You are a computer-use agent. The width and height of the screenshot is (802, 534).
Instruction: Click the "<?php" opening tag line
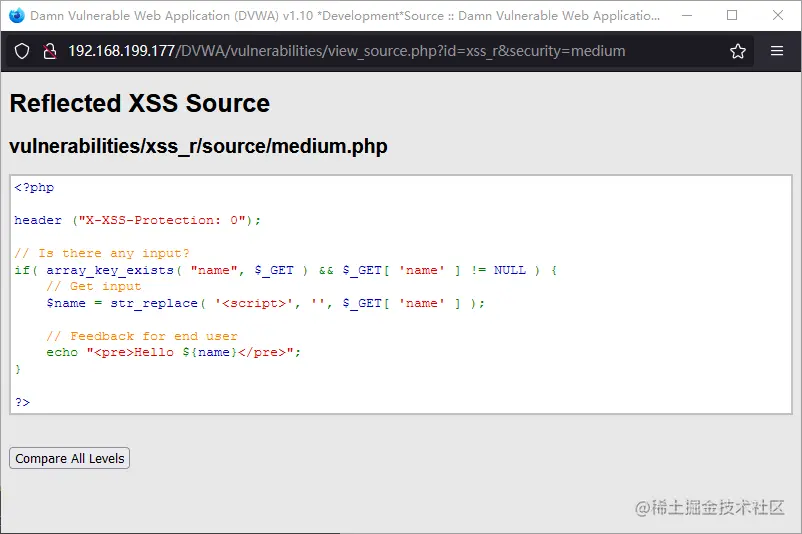[x=34, y=187]
